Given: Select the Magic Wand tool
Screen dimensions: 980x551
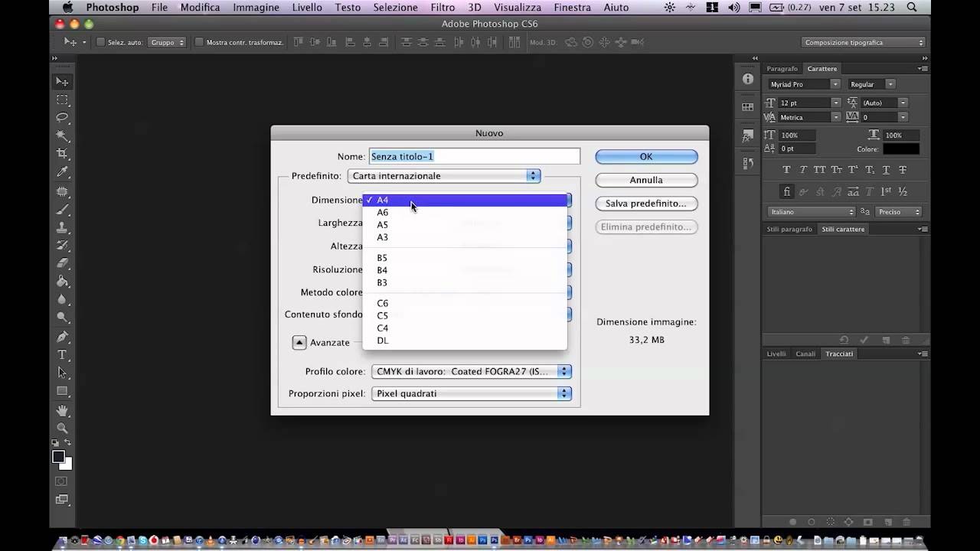Looking at the screenshot, I should (63, 136).
